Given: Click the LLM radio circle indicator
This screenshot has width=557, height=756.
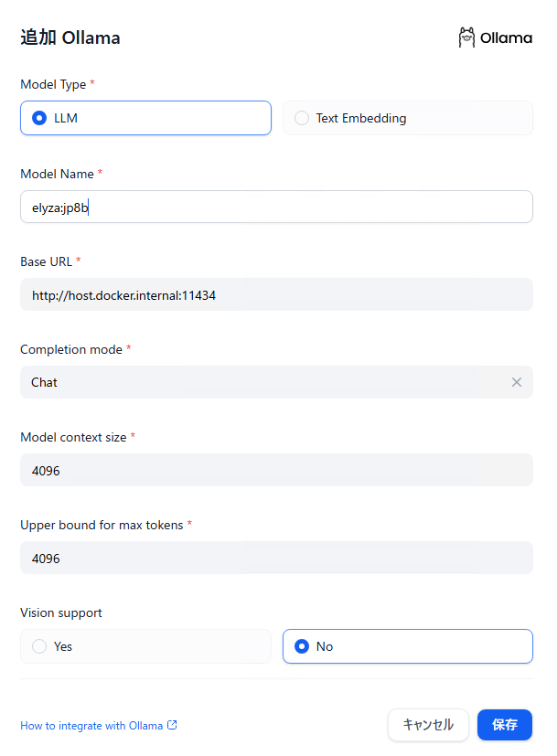Looking at the screenshot, I should point(38,118).
